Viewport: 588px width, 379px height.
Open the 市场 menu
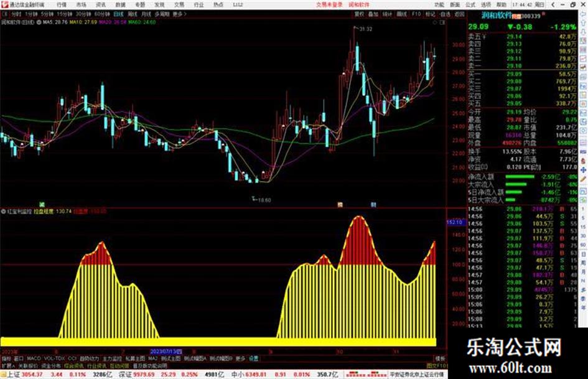[x=82, y=4]
